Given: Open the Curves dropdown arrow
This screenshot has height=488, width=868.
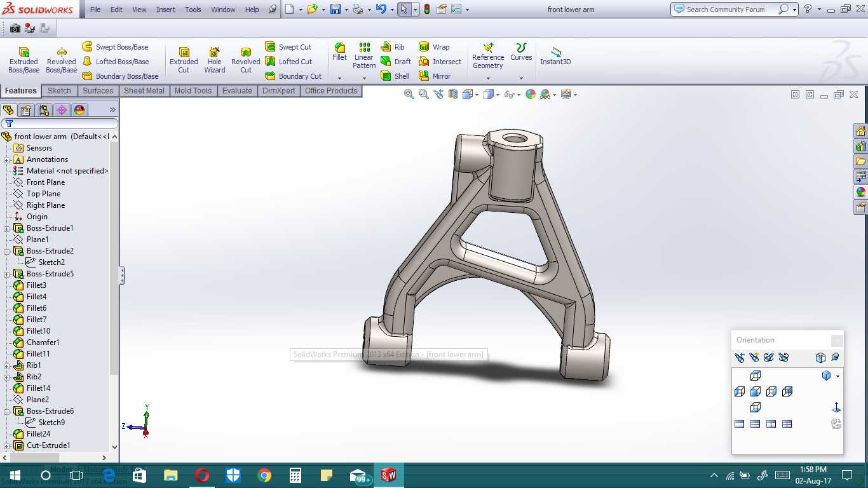Looking at the screenshot, I should pyautogui.click(x=521, y=78).
